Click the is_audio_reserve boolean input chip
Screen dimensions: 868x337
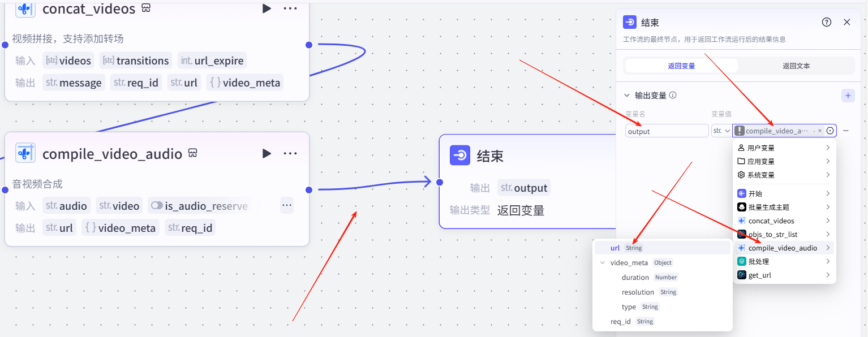click(199, 206)
